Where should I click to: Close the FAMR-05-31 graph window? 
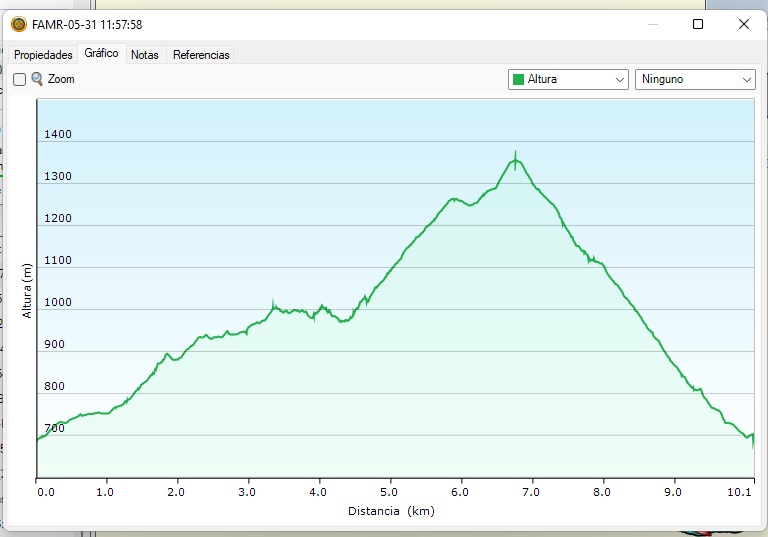(743, 24)
